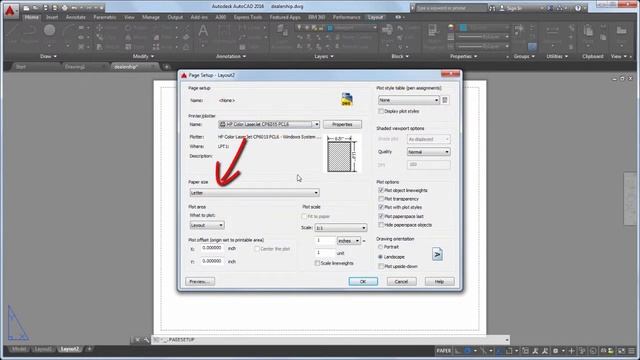Image resolution: width=640 pixels, height=360 pixels.
Task: Click the Cancel button in Page Setup
Action: [401, 282]
